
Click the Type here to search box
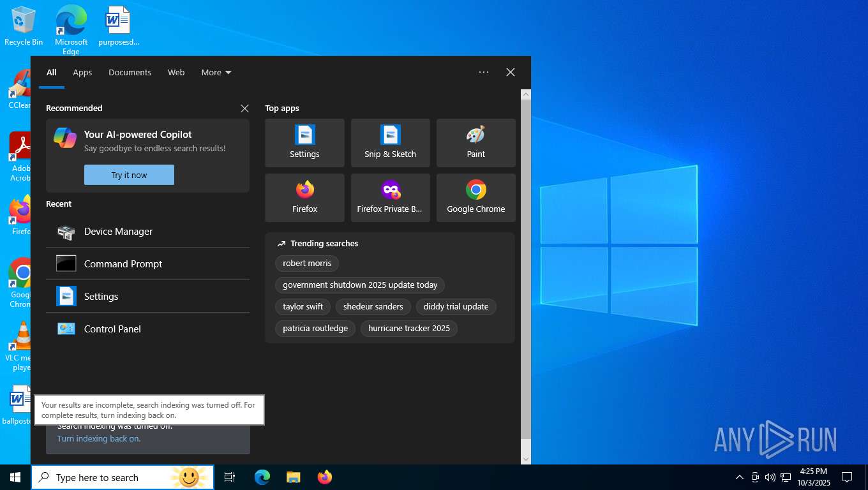pyautogui.click(x=123, y=477)
